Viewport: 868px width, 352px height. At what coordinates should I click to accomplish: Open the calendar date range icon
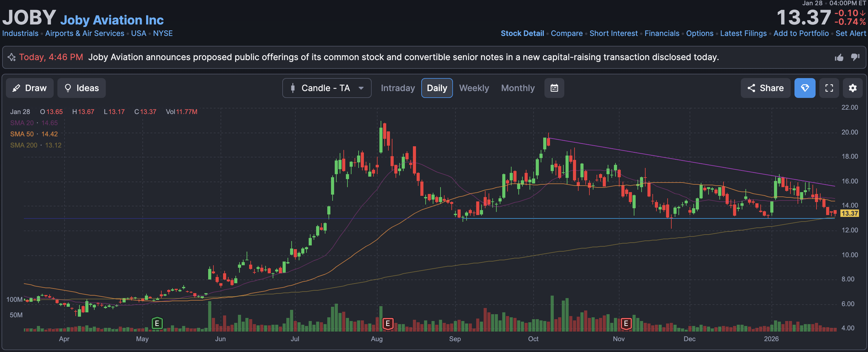tap(554, 88)
